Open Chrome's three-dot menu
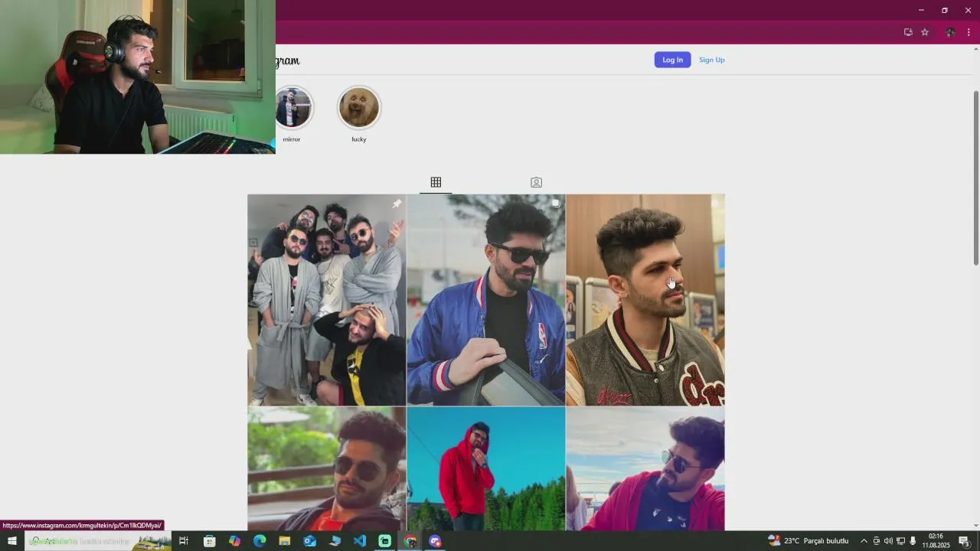 click(x=969, y=32)
